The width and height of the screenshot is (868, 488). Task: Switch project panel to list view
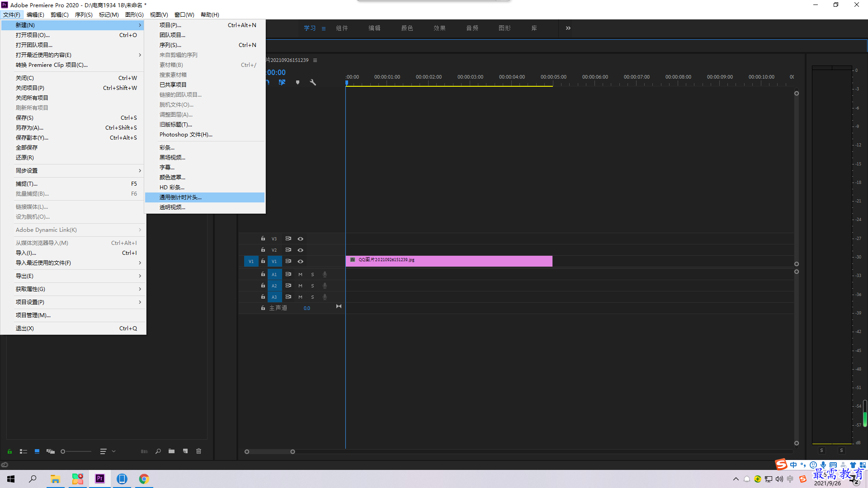(24, 451)
